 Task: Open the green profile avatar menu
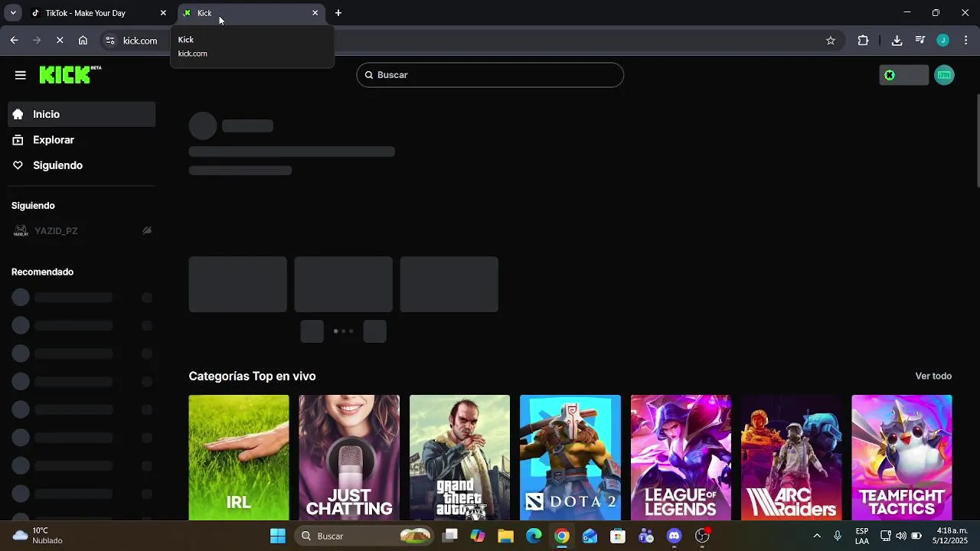click(944, 75)
